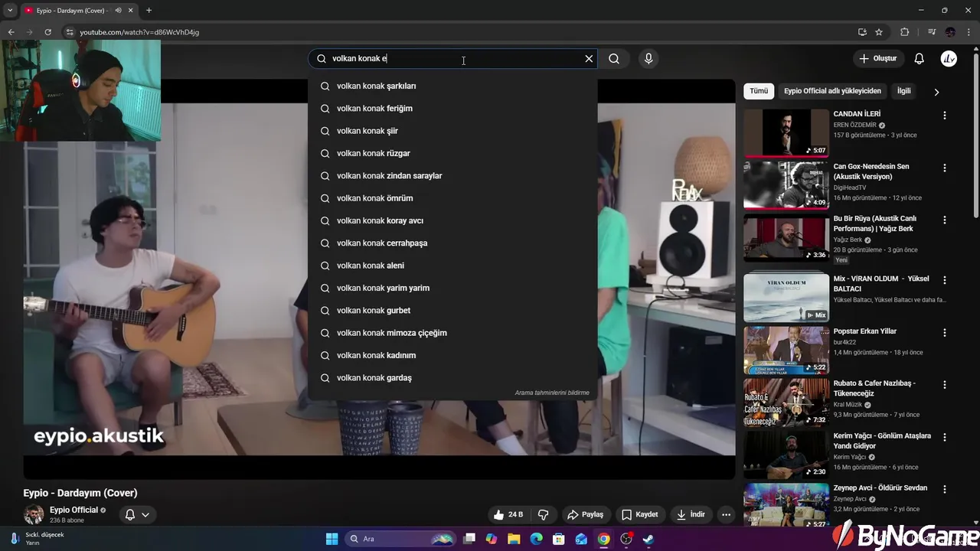The width and height of the screenshot is (980, 551).
Task: Open options menu for CANDAN İLERİ
Action: tap(944, 116)
